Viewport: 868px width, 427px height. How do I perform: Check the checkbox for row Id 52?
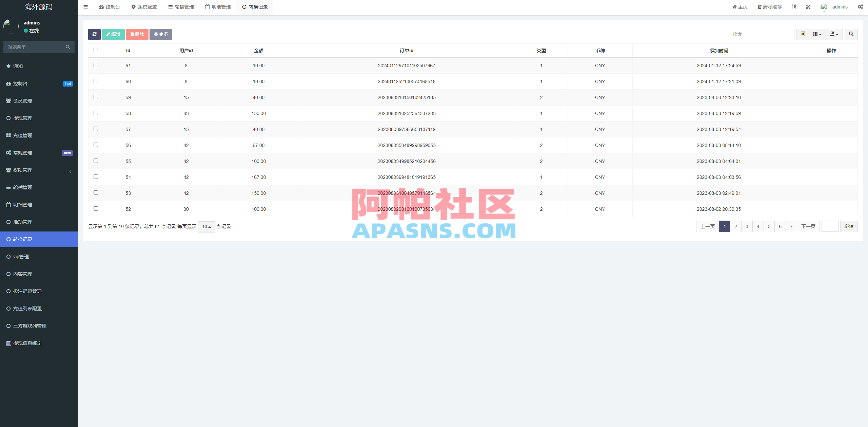tap(96, 208)
